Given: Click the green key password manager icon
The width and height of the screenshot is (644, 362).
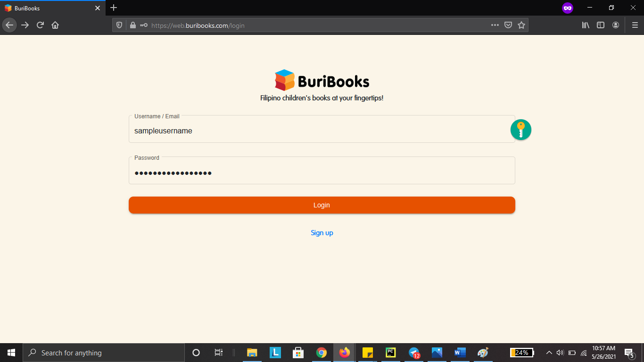Looking at the screenshot, I should pyautogui.click(x=521, y=130).
